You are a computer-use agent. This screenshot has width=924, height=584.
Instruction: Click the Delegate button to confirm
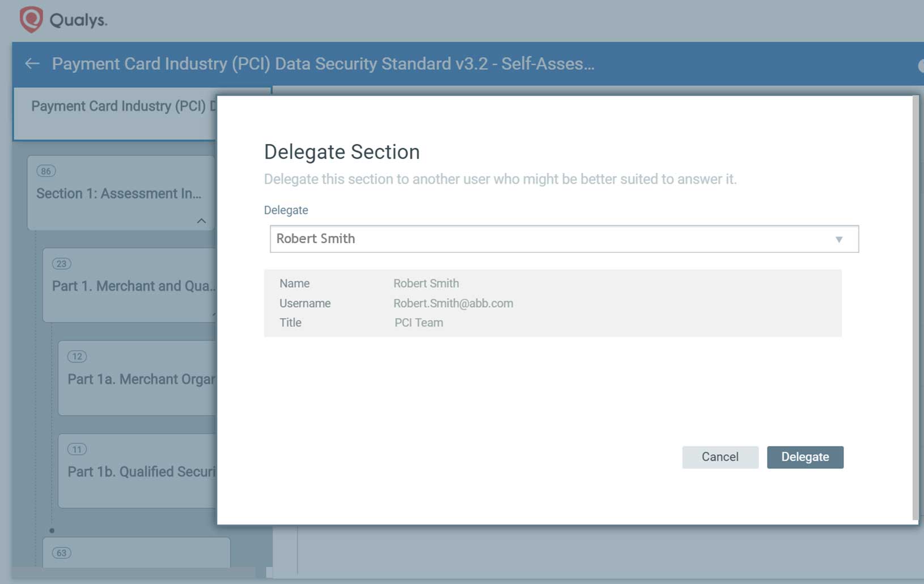pyautogui.click(x=806, y=457)
